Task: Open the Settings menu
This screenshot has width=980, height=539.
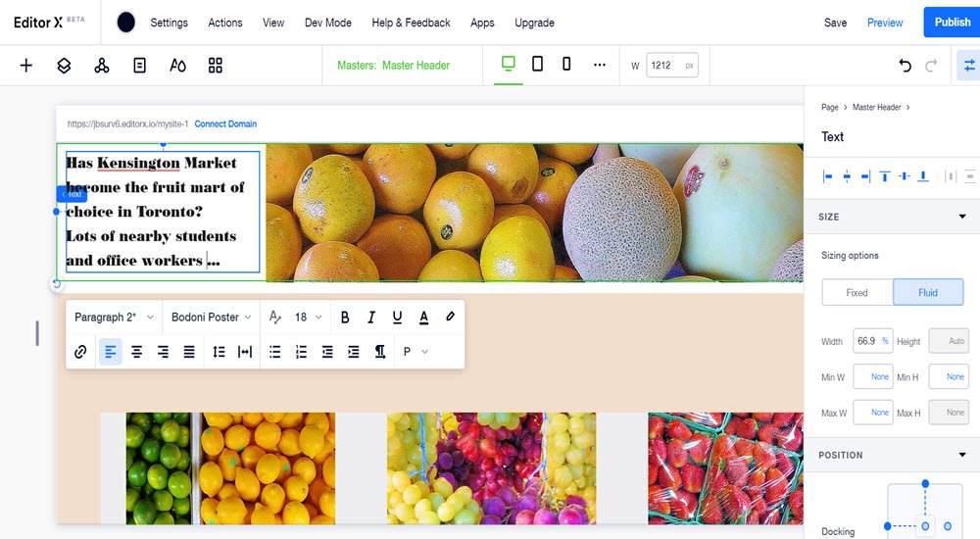Action: pyautogui.click(x=169, y=23)
